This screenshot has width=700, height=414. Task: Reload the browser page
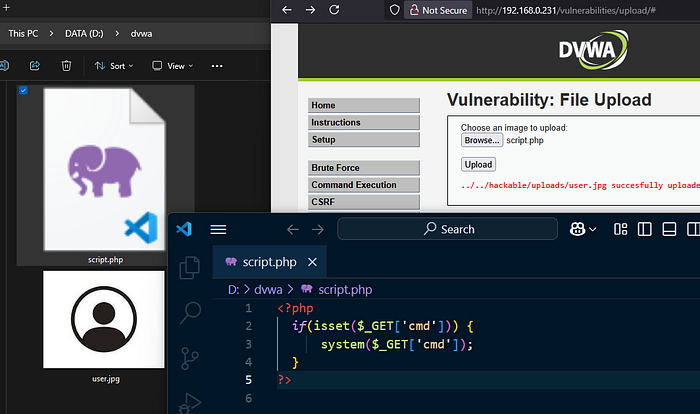point(334,10)
